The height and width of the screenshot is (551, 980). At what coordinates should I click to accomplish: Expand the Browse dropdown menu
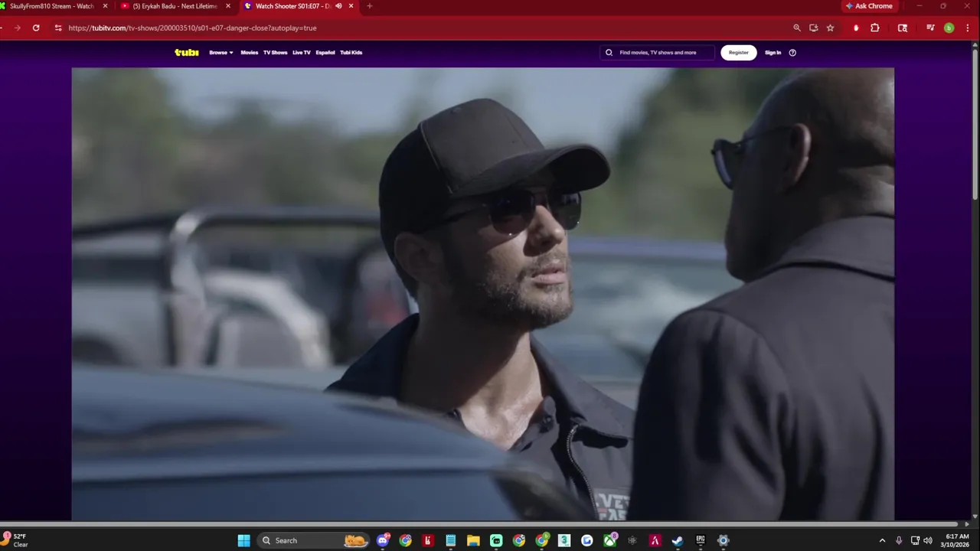(x=221, y=53)
